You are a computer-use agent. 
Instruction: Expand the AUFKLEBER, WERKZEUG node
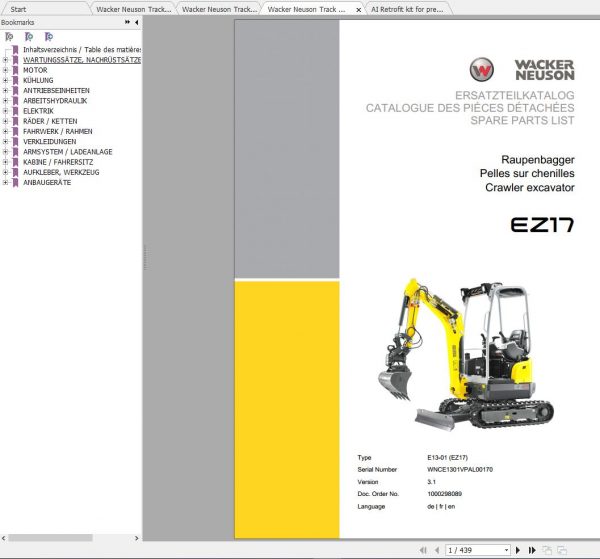click(x=5, y=172)
